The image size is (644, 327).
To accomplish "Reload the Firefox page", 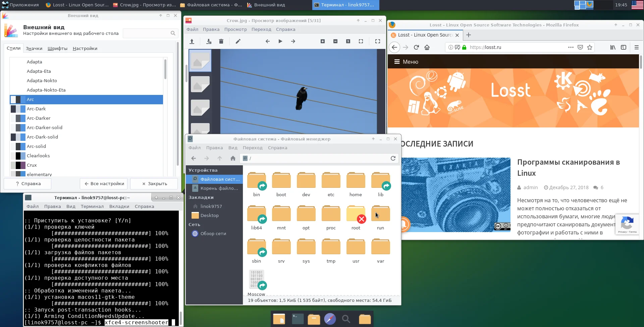I will tap(416, 47).
